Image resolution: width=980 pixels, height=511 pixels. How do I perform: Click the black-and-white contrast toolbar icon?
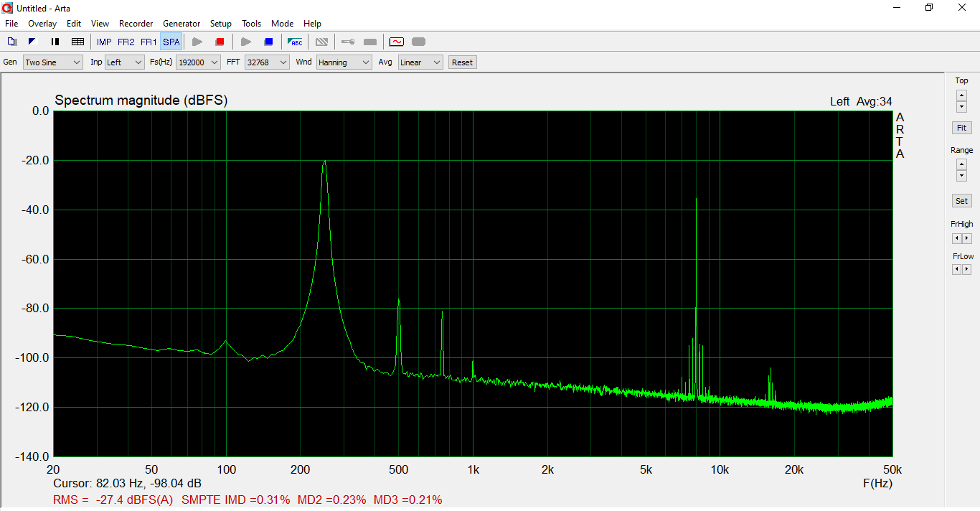pyautogui.click(x=32, y=42)
